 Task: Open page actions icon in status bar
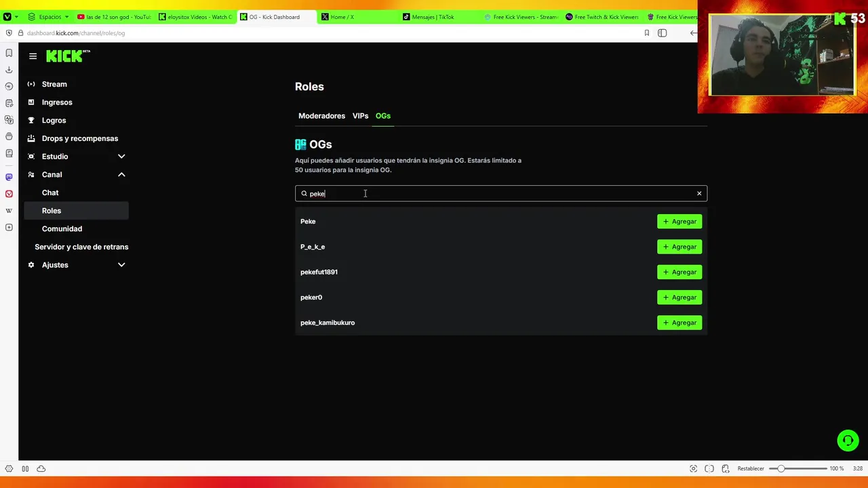pos(726,468)
